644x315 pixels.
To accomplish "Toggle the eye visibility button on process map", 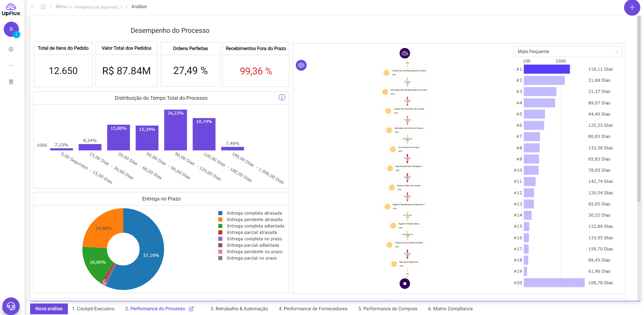I will coord(301,65).
